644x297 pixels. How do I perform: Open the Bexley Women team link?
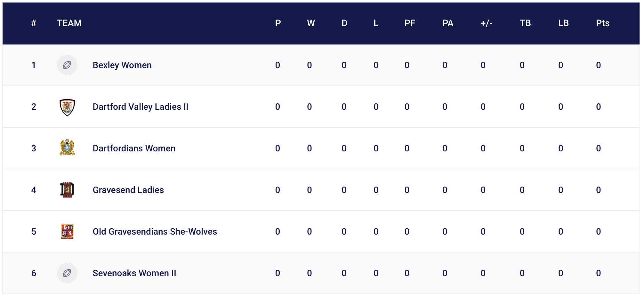[x=122, y=65]
